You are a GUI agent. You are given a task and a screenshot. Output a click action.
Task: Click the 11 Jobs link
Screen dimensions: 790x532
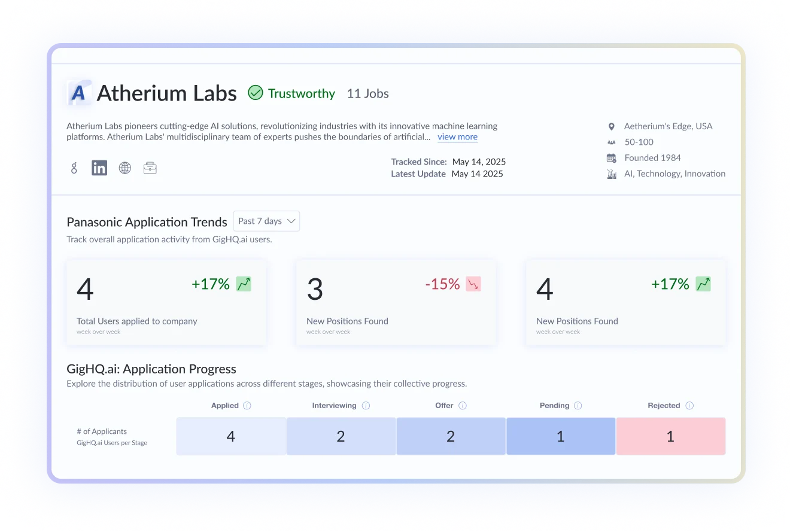(x=367, y=93)
